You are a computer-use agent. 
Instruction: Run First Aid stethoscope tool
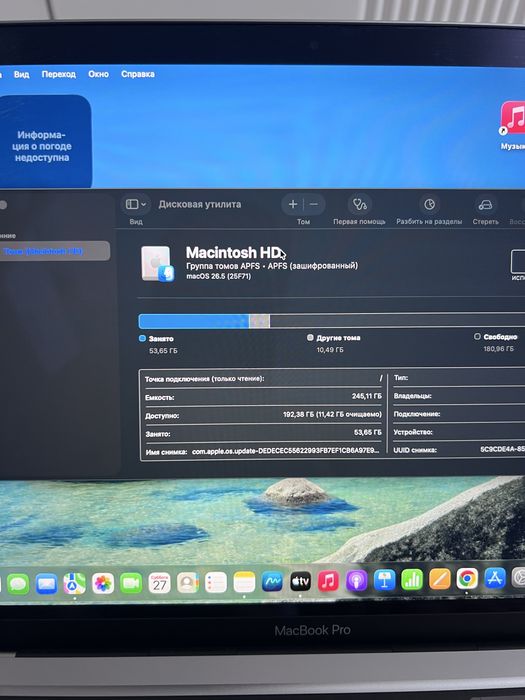[x=359, y=204]
